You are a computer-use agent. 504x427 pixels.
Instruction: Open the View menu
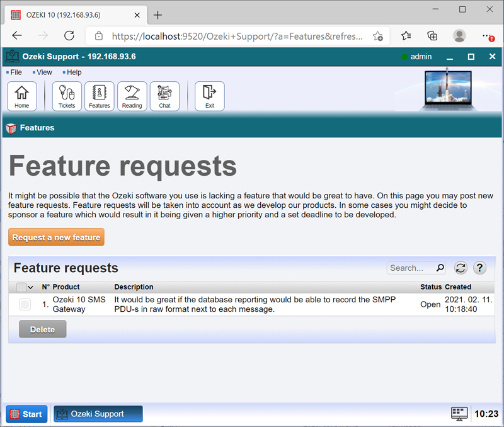(x=44, y=72)
